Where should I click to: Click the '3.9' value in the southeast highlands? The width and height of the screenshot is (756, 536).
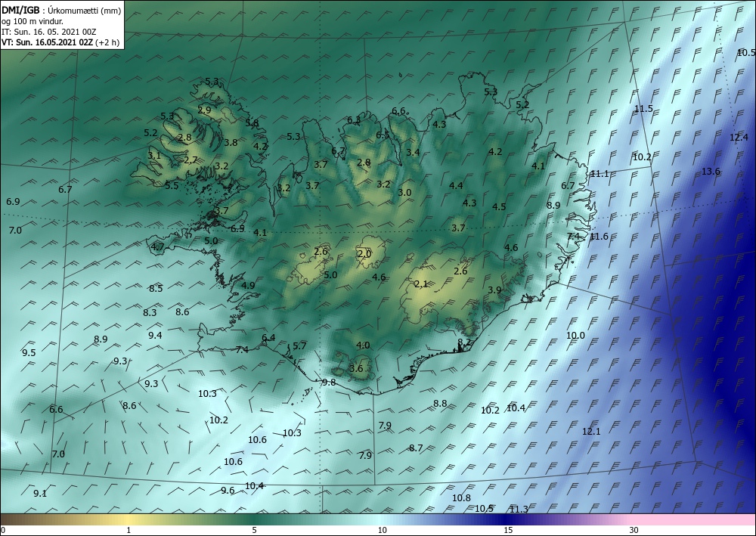click(x=494, y=290)
